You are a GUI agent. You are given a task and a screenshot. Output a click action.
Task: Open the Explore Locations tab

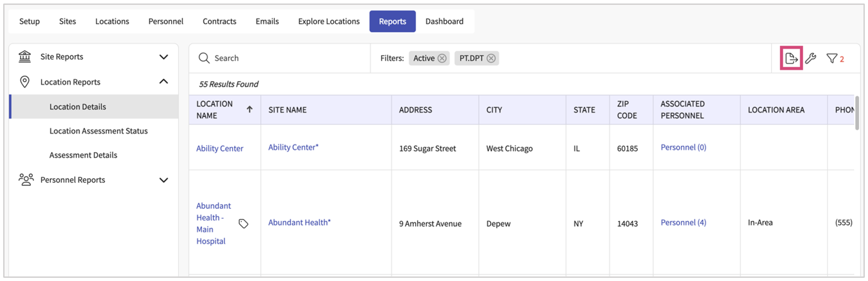[328, 22]
